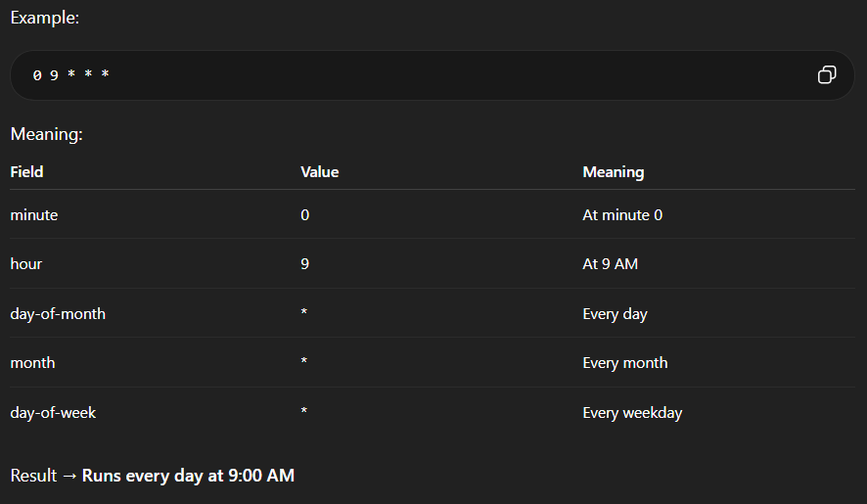Click the Meaning: label above the table

click(x=47, y=134)
